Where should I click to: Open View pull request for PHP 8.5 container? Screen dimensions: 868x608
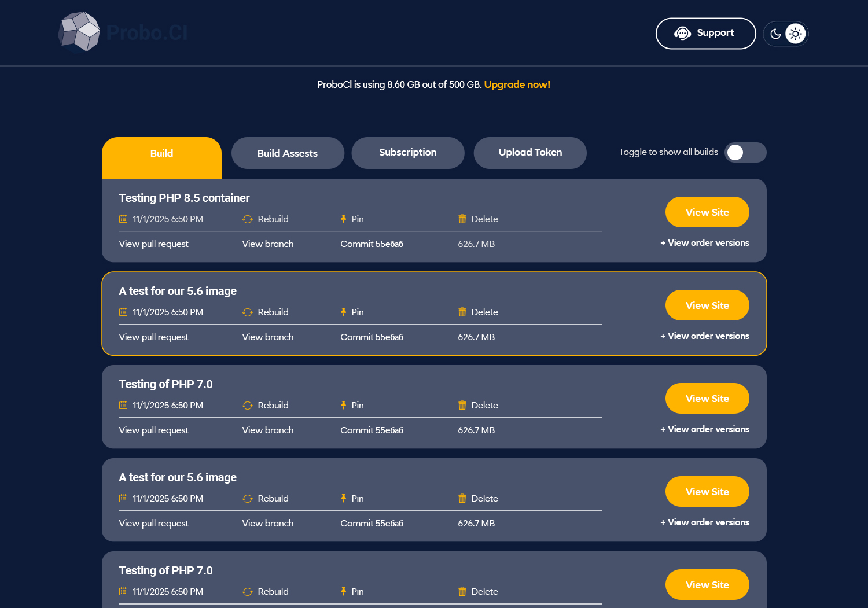(154, 244)
